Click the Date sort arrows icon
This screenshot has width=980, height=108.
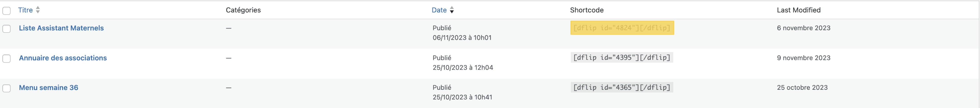coord(451,10)
